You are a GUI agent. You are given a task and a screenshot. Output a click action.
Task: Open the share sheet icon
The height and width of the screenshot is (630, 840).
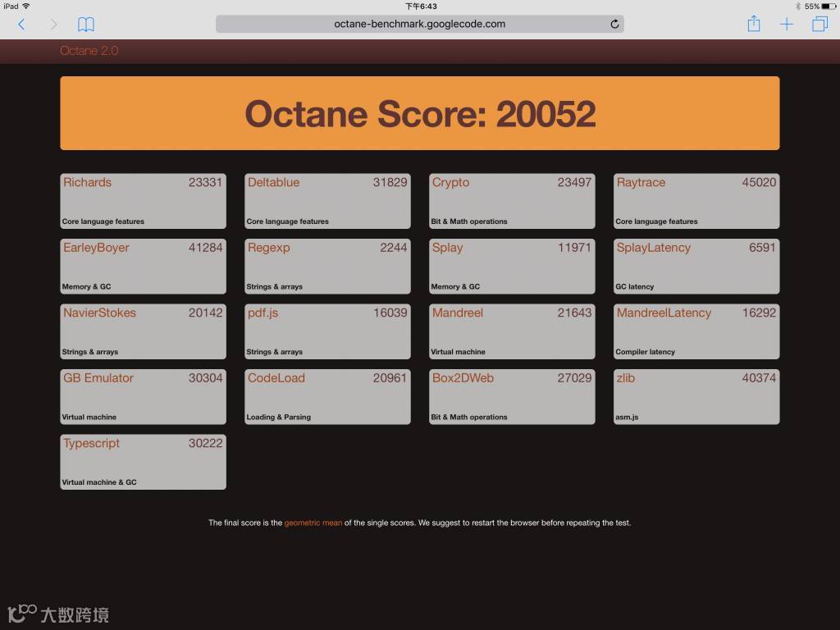tap(754, 24)
